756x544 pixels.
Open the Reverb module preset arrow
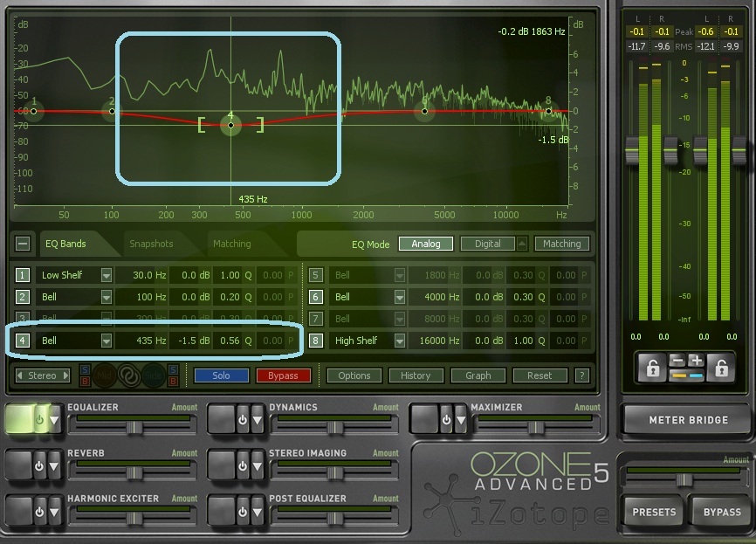click(x=54, y=466)
